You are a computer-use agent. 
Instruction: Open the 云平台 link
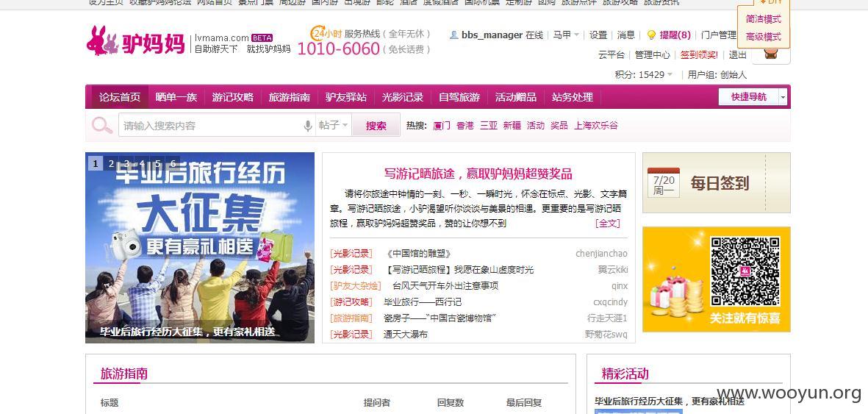point(611,55)
